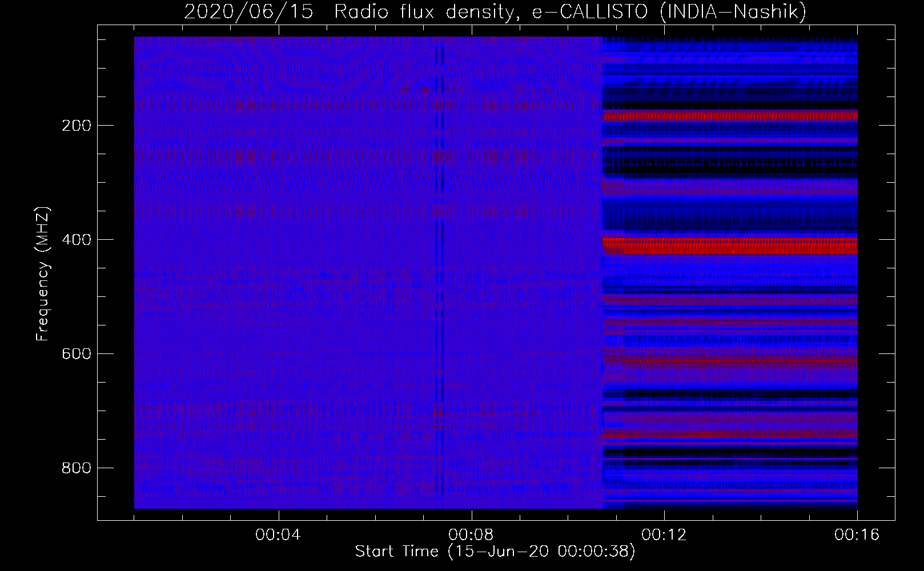Click the 'Start Time (15-Jun-20 00:00:38)' axis label
924x571 pixels.
[495, 552]
